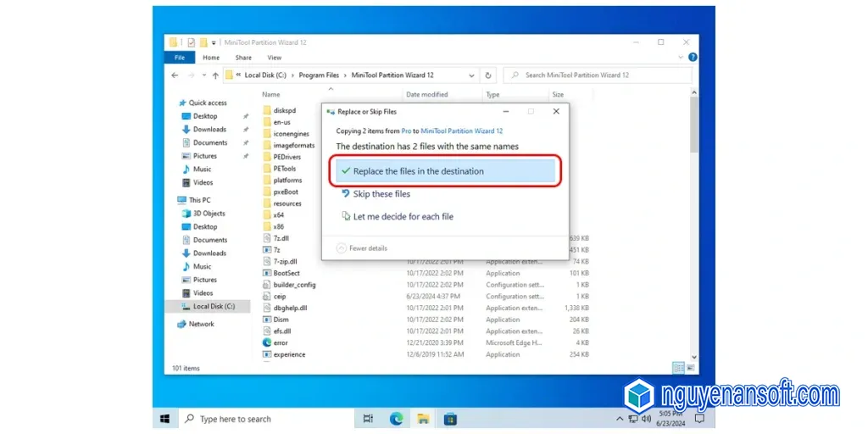
Task: Click Program Files in the address breadcrumb
Action: 319,75
